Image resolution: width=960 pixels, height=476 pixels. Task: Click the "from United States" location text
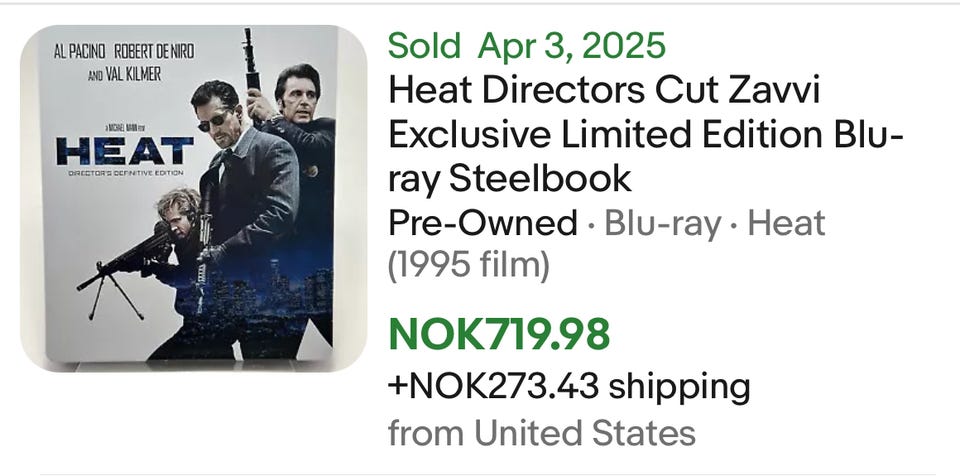(x=541, y=432)
